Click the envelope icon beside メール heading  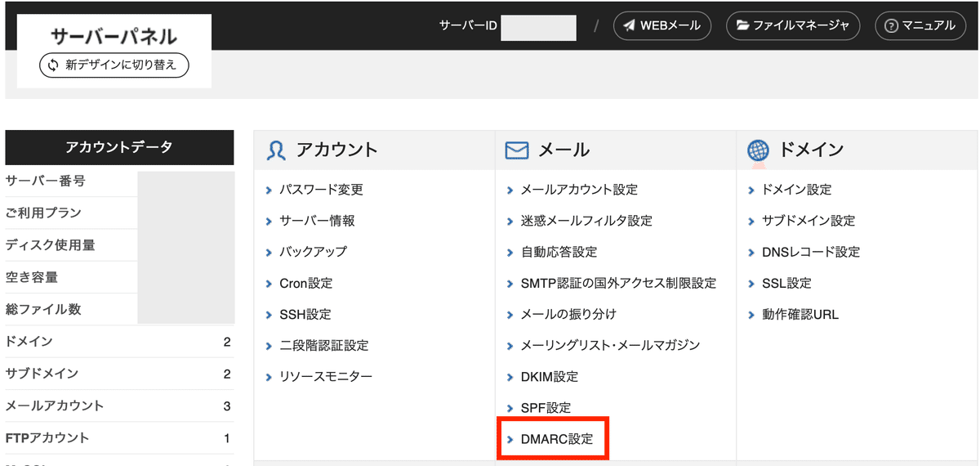[x=517, y=150]
